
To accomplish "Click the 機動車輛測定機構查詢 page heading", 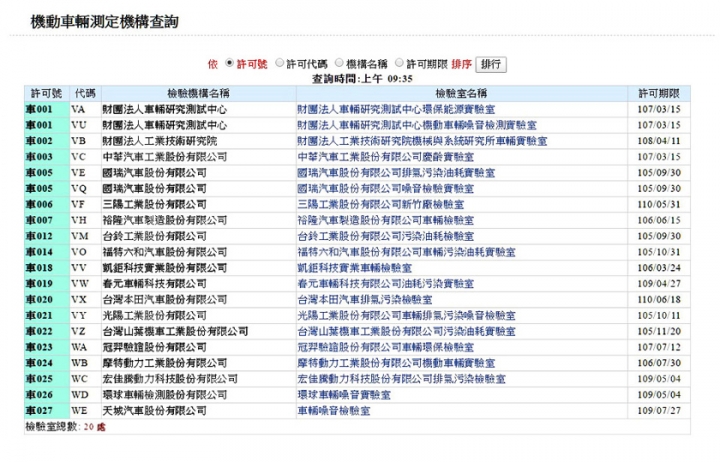I will (x=104, y=22).
